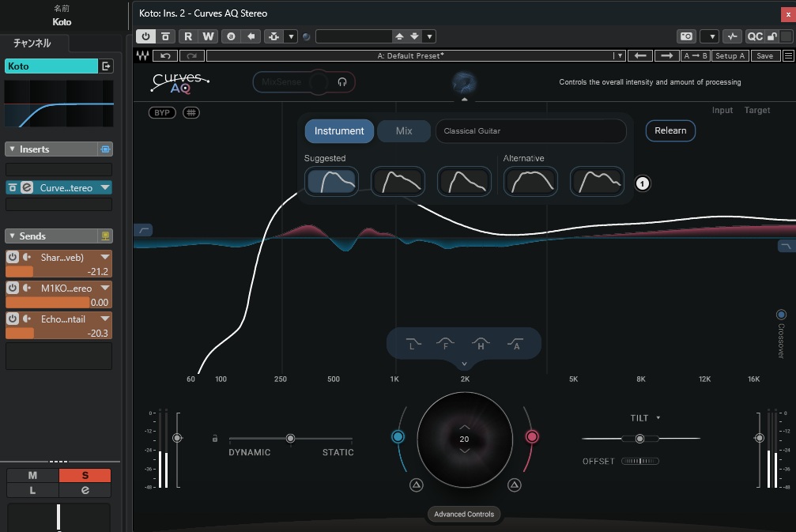Collapse the Inserts section
This screenshot has width=796, height=532.
(x=12, y=149)
